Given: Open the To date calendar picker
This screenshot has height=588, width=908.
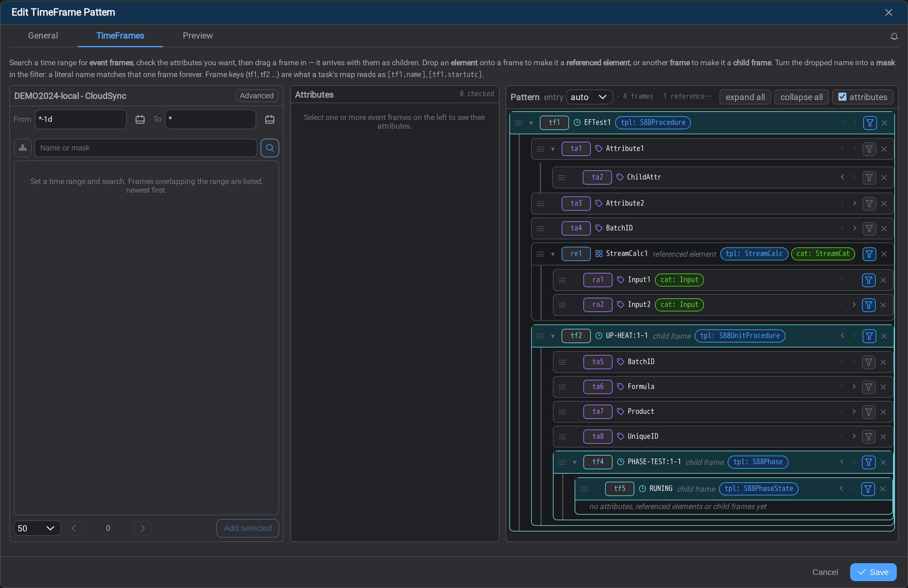Looking at the screenshot, I should 270,119.
